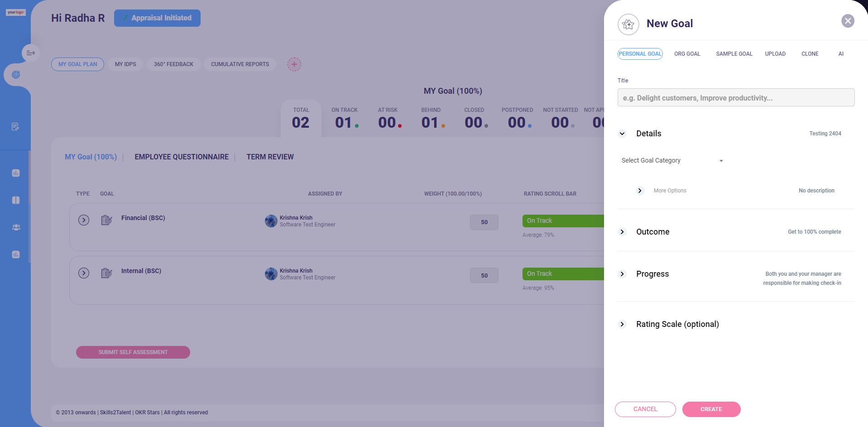
Task: Click On Track rating bar for Financial goal
Action: point(563,221)
